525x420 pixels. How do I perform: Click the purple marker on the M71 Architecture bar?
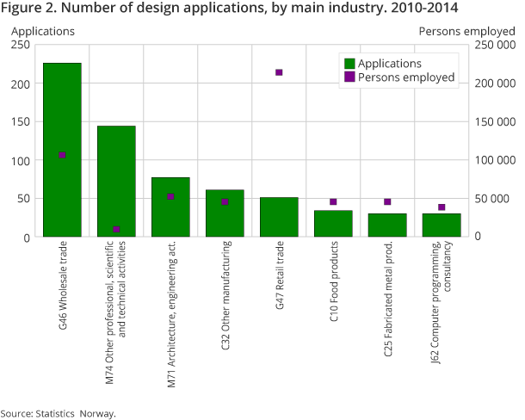click(170, 196)
